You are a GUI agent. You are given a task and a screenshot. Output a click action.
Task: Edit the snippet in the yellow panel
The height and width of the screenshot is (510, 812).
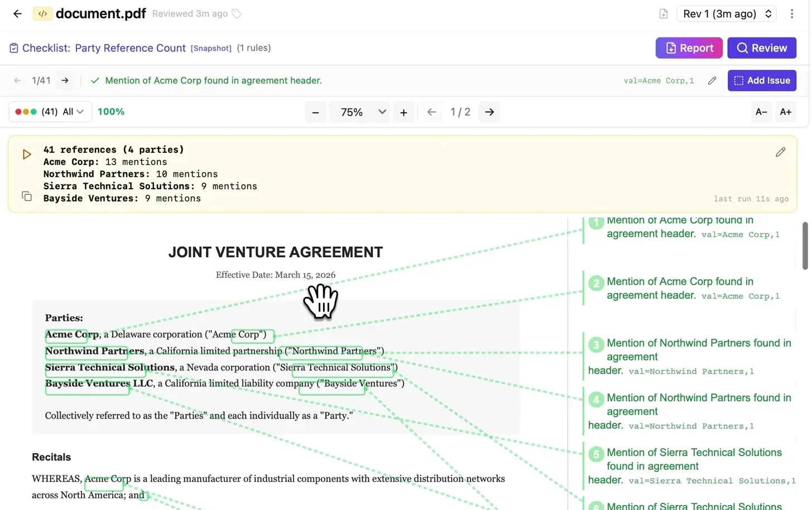click(780, 152)
